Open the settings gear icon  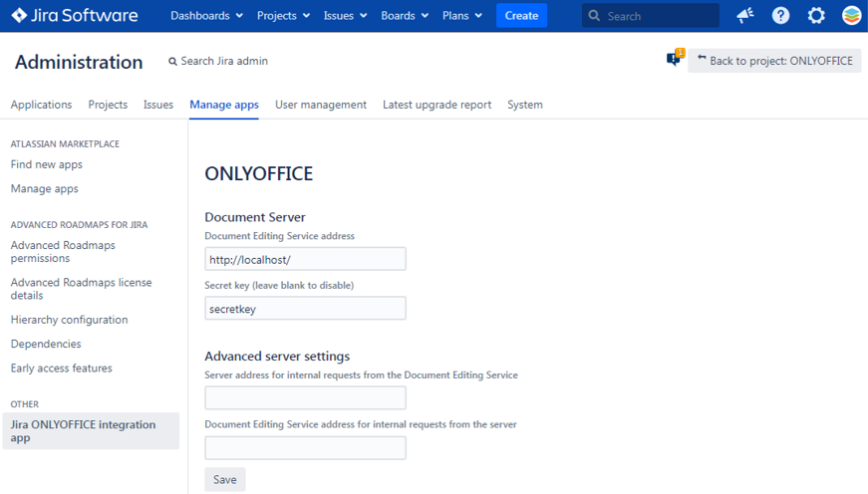coord(816,16)
